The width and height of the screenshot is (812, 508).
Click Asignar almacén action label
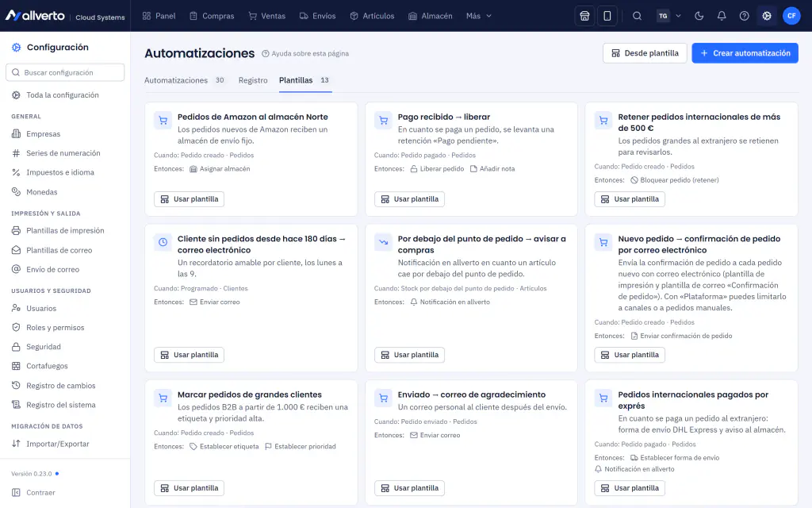[220, 169]
